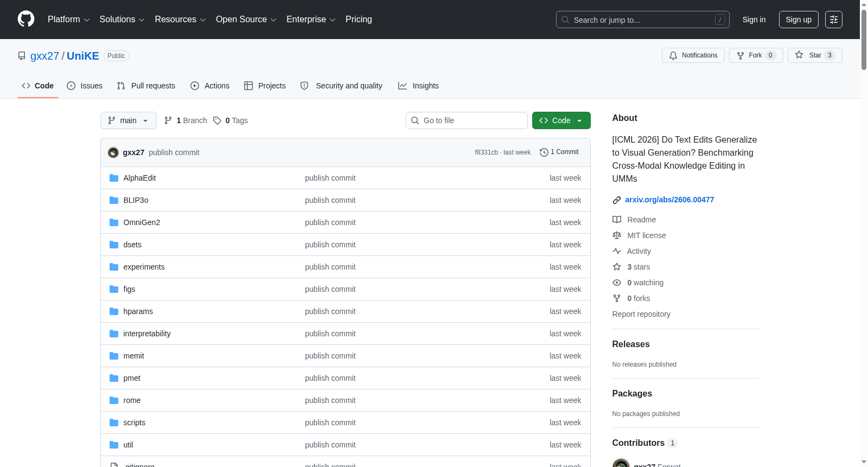Click the BLIP3o folder icon

tap(114, 200)
